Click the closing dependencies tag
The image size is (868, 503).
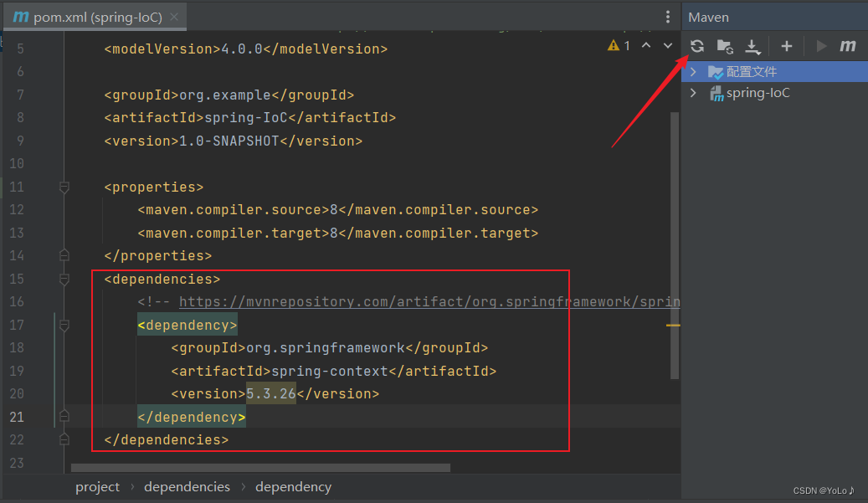[x=166, y=440]
